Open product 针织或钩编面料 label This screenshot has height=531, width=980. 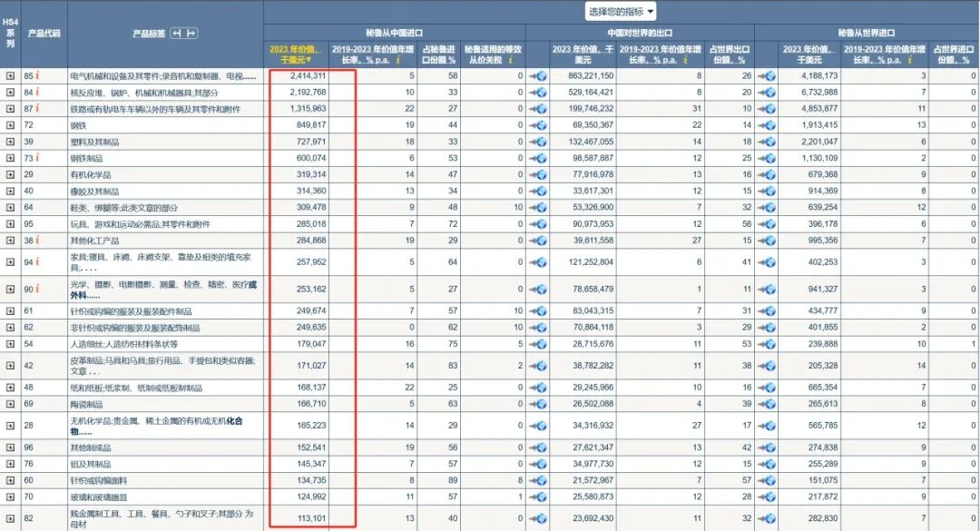click(x=98, y=480)
